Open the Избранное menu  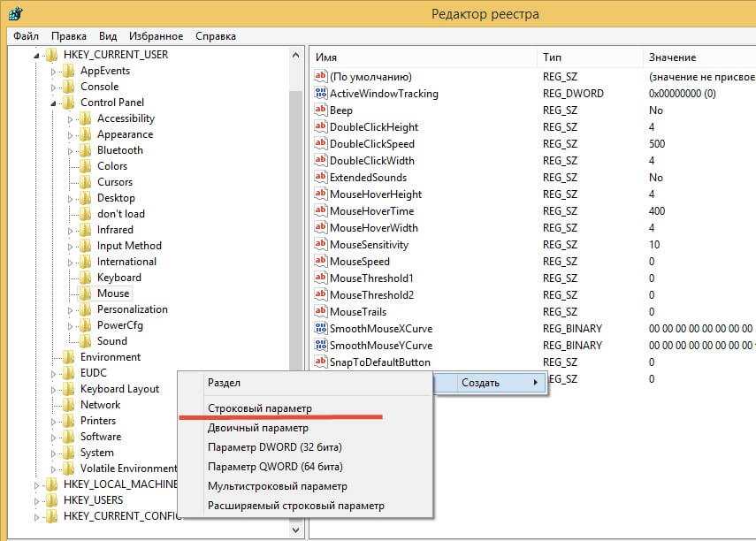coord(156,36)
